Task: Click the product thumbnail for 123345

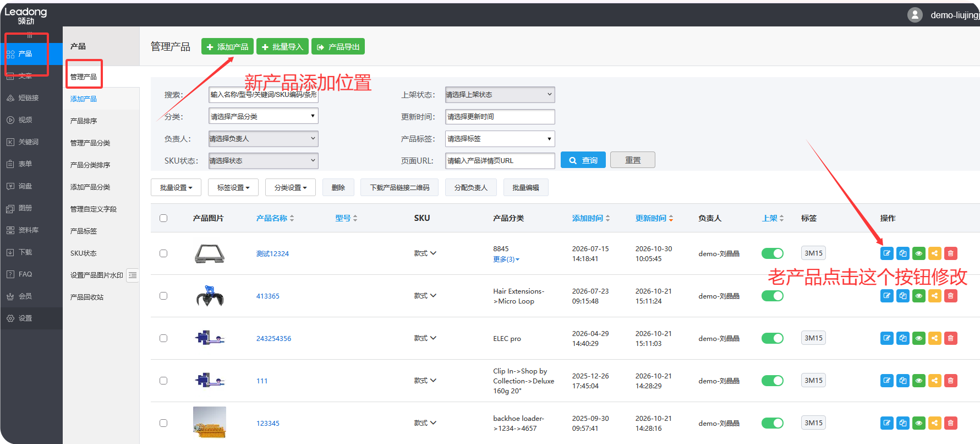Action: [x=210, y=423]
